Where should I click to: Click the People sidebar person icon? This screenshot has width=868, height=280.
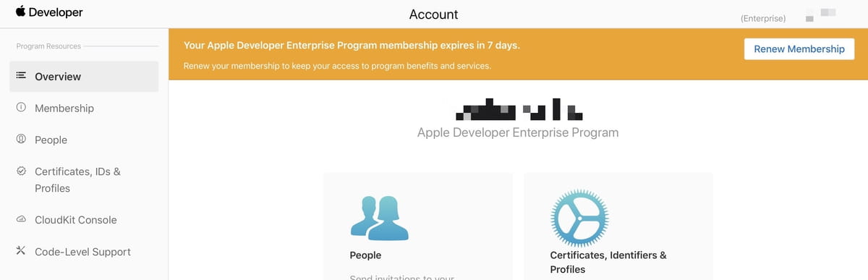pyautogui.click(x=21, y=140)
